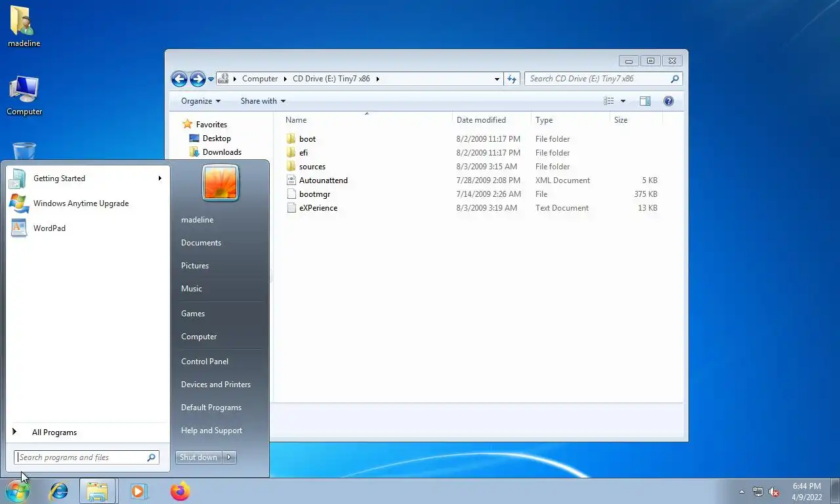Click Search programs and files field

coord(87,457)
